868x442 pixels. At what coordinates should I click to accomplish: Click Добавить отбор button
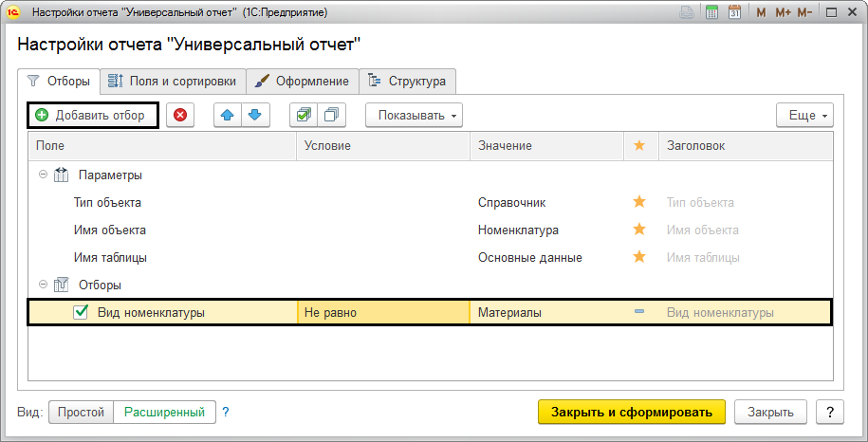coord(91,116)
